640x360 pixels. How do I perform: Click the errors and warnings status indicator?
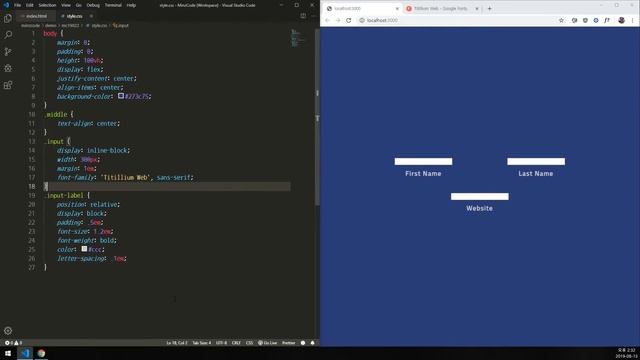13,343
